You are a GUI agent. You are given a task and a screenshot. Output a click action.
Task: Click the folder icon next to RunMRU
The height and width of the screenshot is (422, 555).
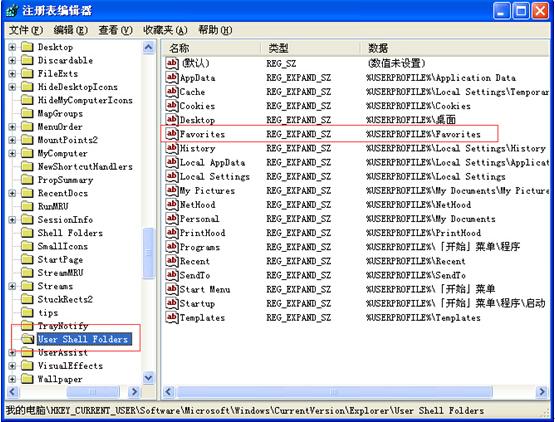[27, 206]
